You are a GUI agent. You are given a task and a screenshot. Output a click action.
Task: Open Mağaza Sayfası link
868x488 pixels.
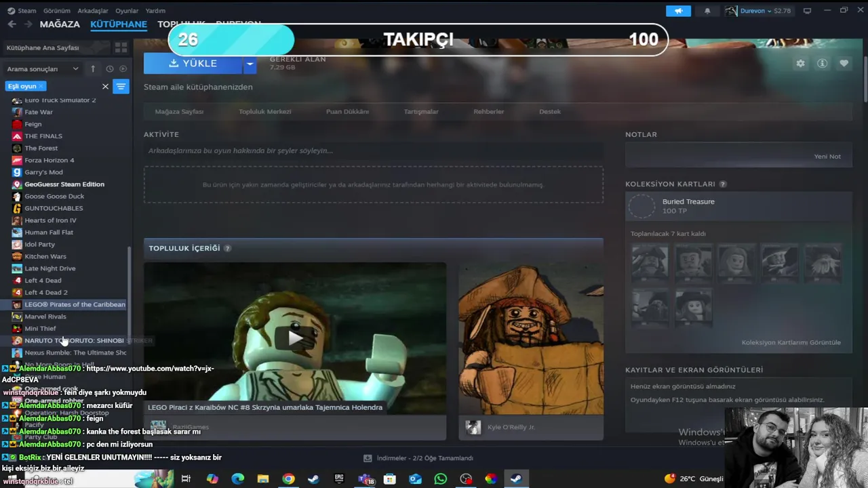pyautogui.click(x=179, y=111)
